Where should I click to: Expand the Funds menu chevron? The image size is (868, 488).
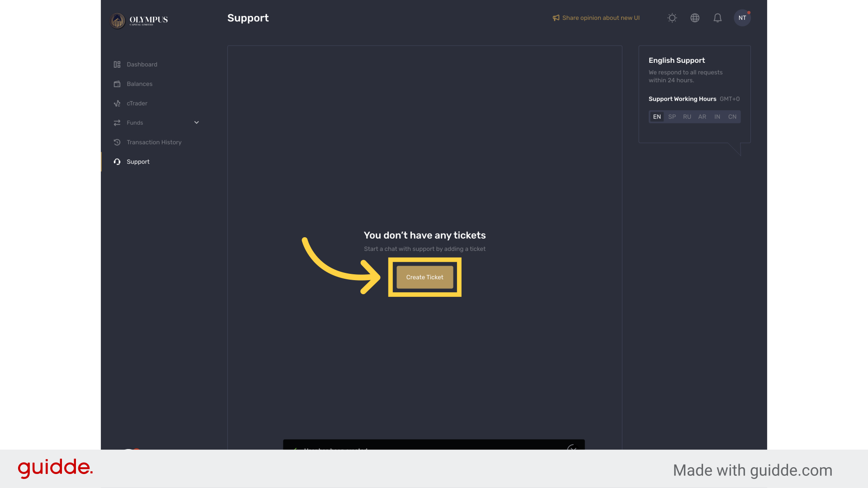pos(197,122)
